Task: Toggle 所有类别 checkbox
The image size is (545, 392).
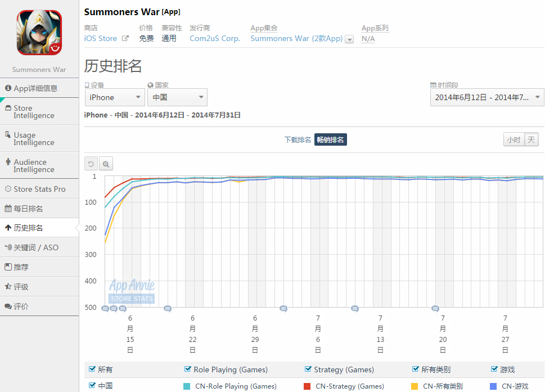Action: (x=415, y=369)
